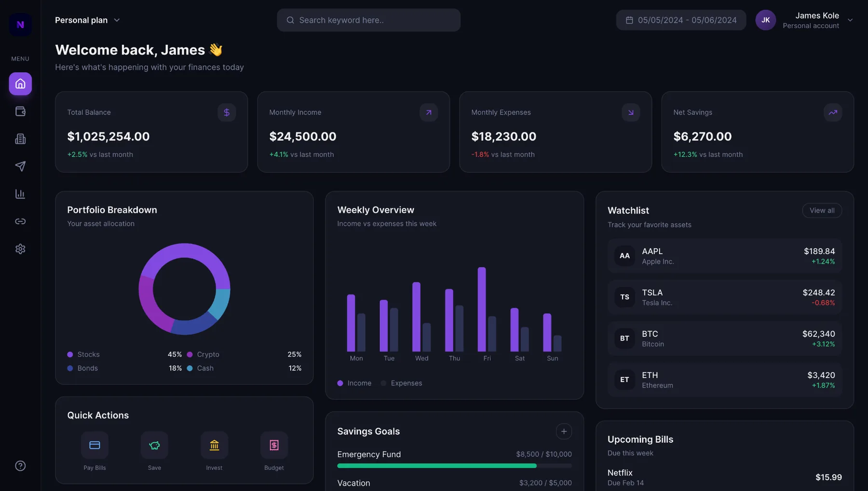Open the documents/reports sidebar icon

click(20, 139)
